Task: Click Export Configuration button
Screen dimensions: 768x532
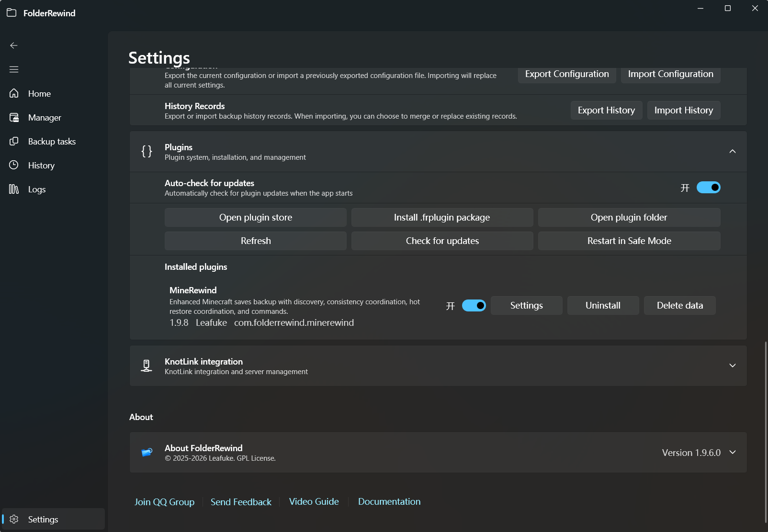Action: click(x=567, y=74)
